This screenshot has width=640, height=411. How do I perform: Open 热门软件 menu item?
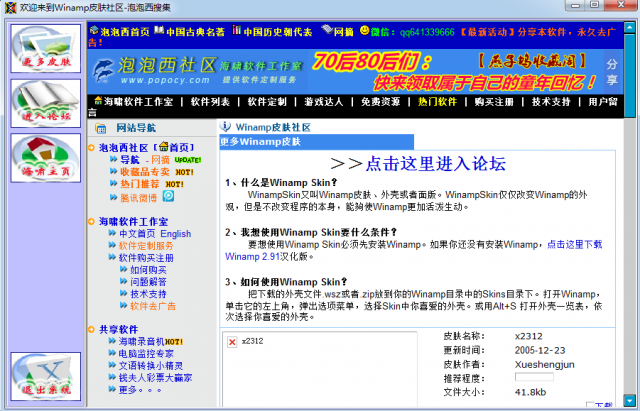[x=437, y=102]
